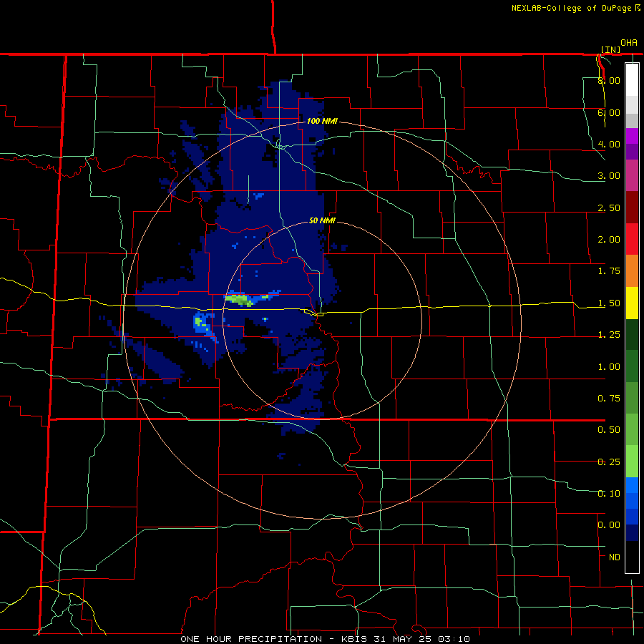Screen dimensions: 644x644
Task: Click the 4.00 legend value
Action: tap(609, 144)
